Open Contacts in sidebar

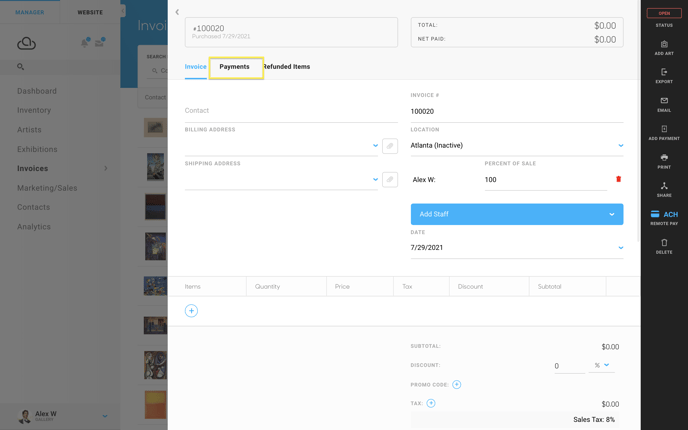point(33,207)
